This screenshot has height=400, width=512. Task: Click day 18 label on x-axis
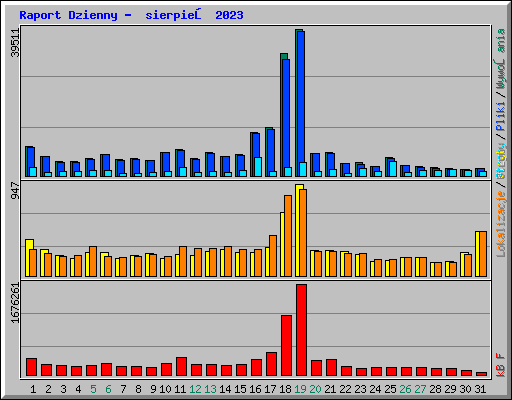click(285, 389)
